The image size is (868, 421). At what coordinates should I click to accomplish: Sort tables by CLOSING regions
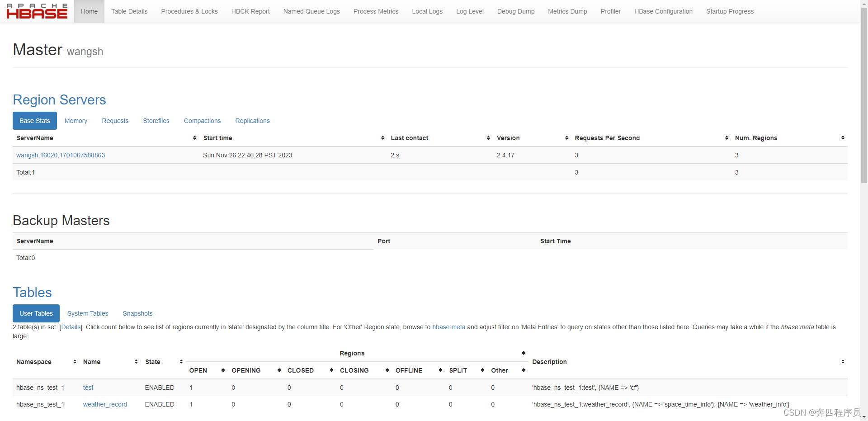387,370
